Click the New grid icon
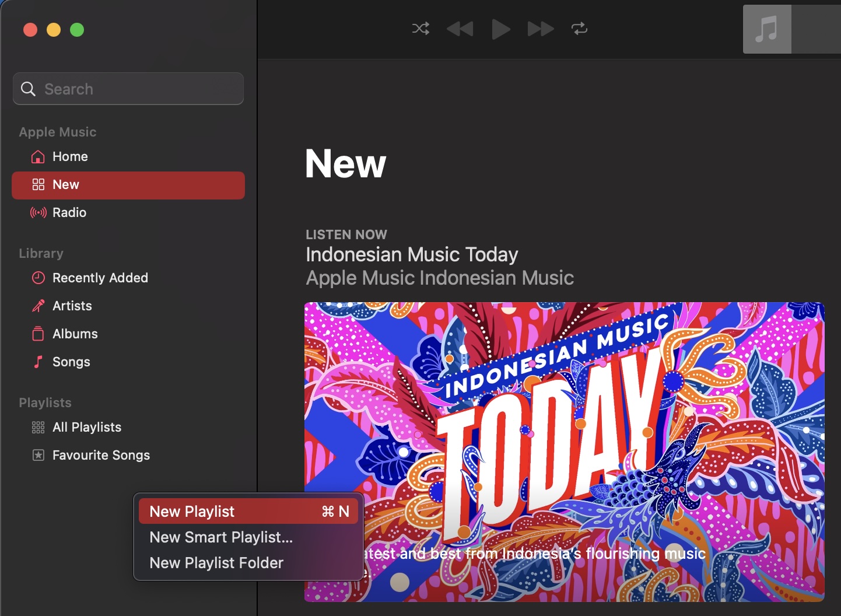 pos(38,184)
